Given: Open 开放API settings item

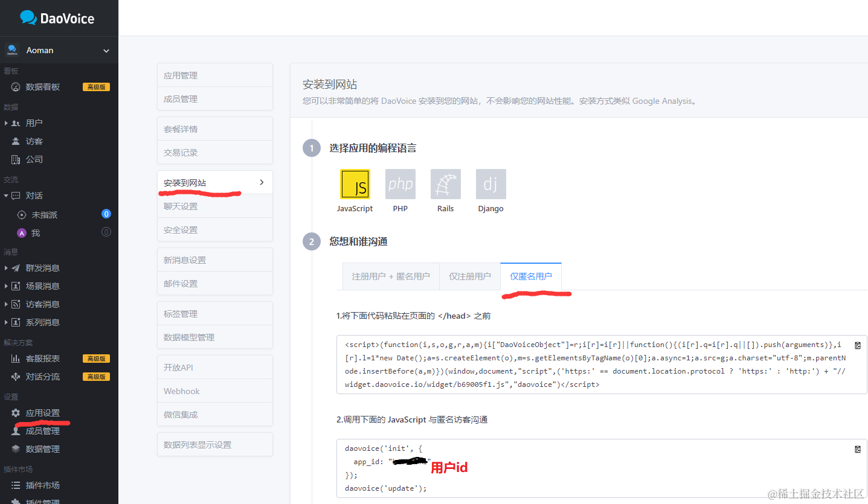Looking at the screenshot, I should point(214,368).
